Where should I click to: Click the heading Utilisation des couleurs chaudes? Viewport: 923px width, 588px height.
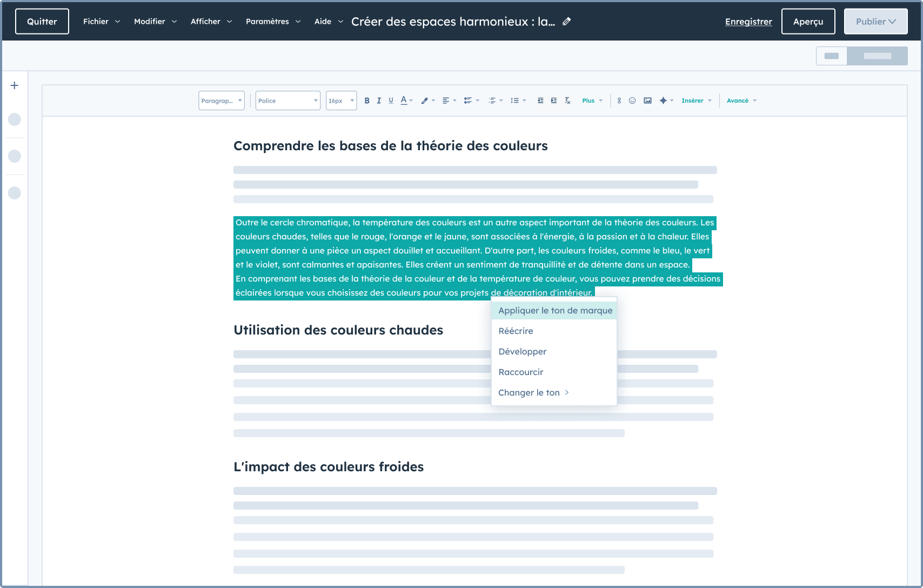[338, 330]
